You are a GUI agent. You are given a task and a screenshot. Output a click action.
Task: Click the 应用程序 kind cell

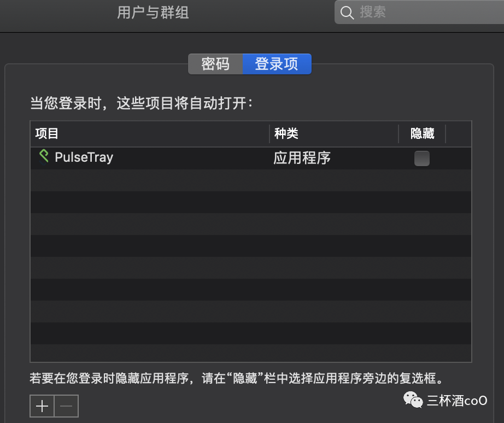point(302,158)
